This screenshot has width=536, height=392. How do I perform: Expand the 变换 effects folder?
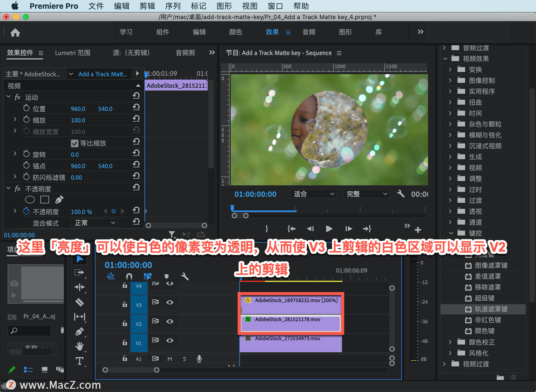pyautogui.click(x=450, y=70)
